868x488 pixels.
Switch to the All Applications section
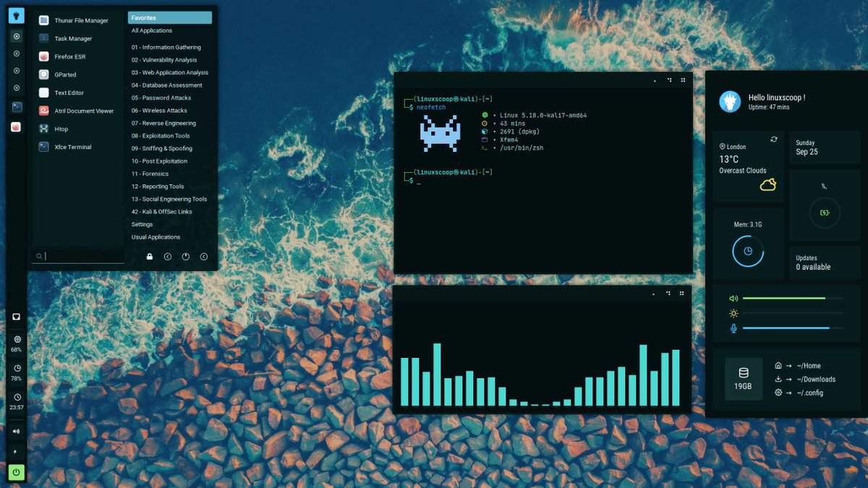pos(152,30)
